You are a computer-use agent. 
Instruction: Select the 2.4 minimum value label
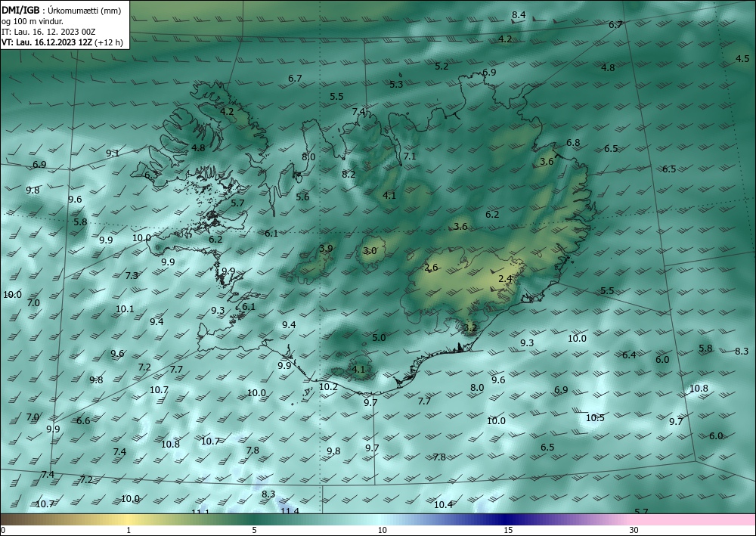(505, 279)
